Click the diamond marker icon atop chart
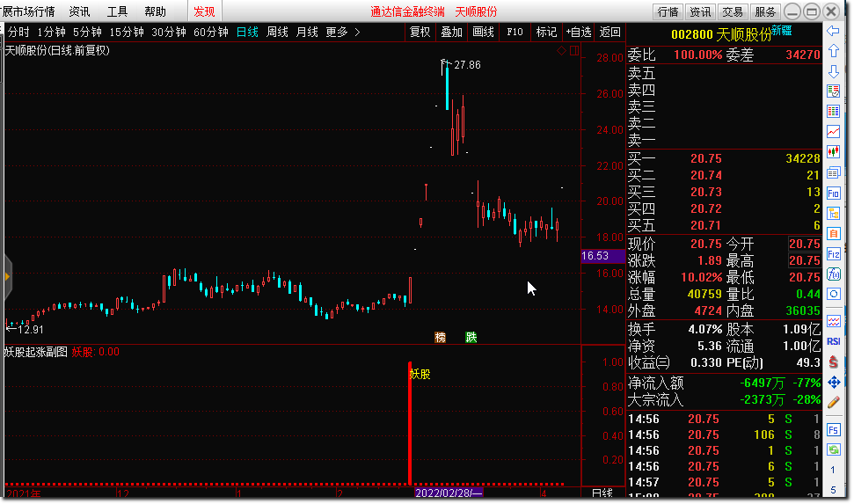 [561, 51]
